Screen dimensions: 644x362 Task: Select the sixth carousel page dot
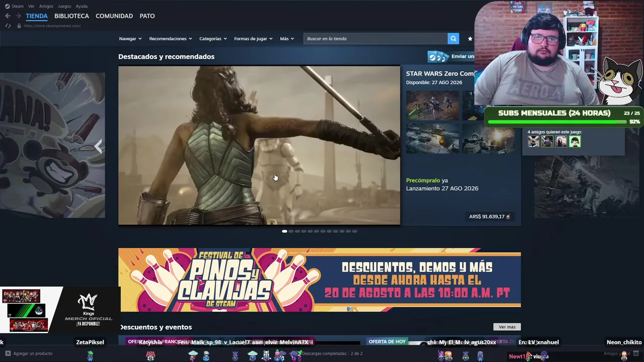pos(316,231)
